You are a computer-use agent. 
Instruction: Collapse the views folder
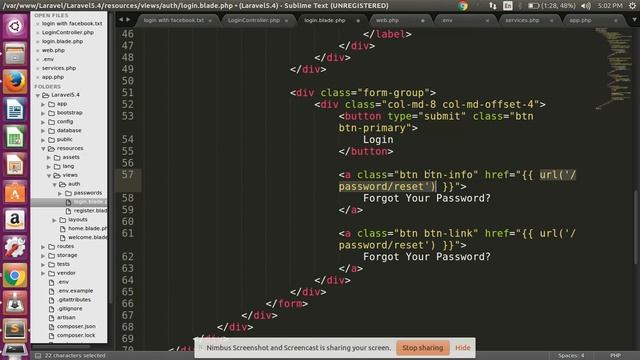click(49, 176)
